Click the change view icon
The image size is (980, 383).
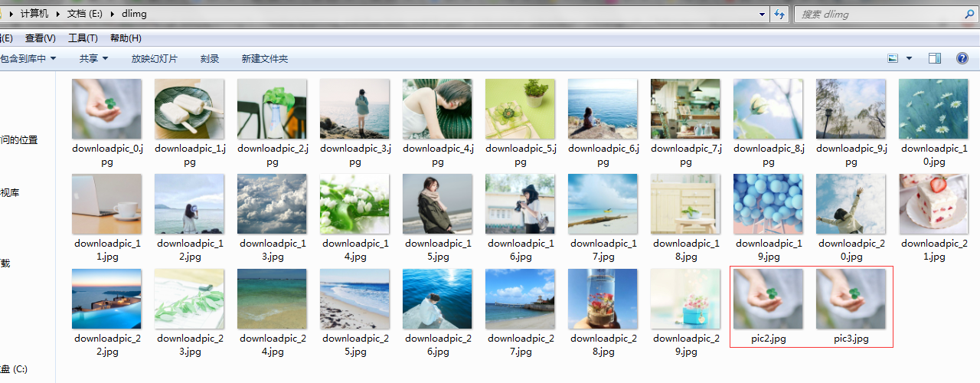(893, 58)
